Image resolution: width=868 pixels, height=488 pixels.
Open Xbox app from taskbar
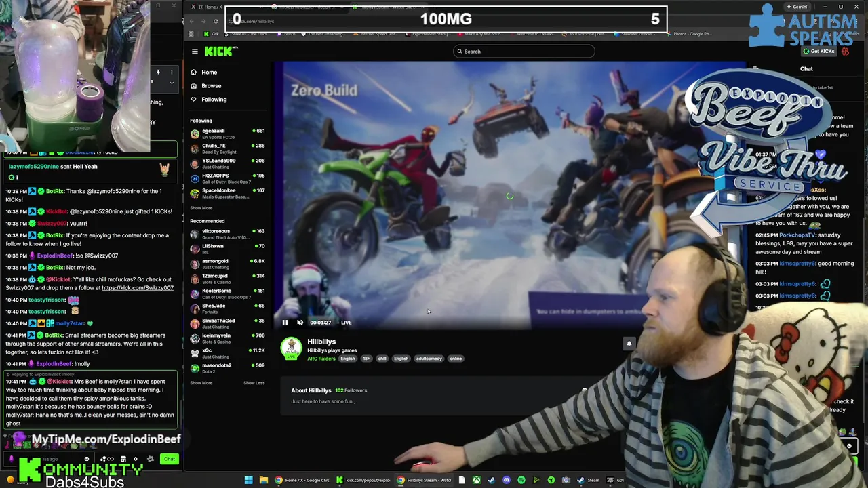(477, 480)
